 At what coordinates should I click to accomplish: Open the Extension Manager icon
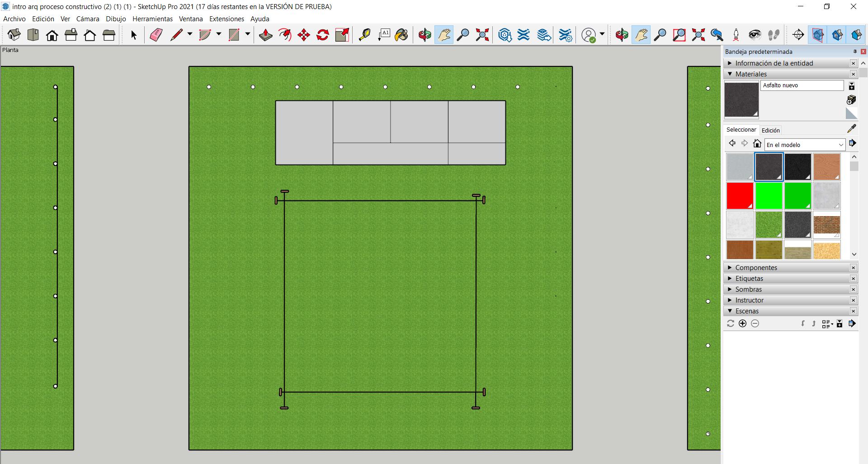566,35
